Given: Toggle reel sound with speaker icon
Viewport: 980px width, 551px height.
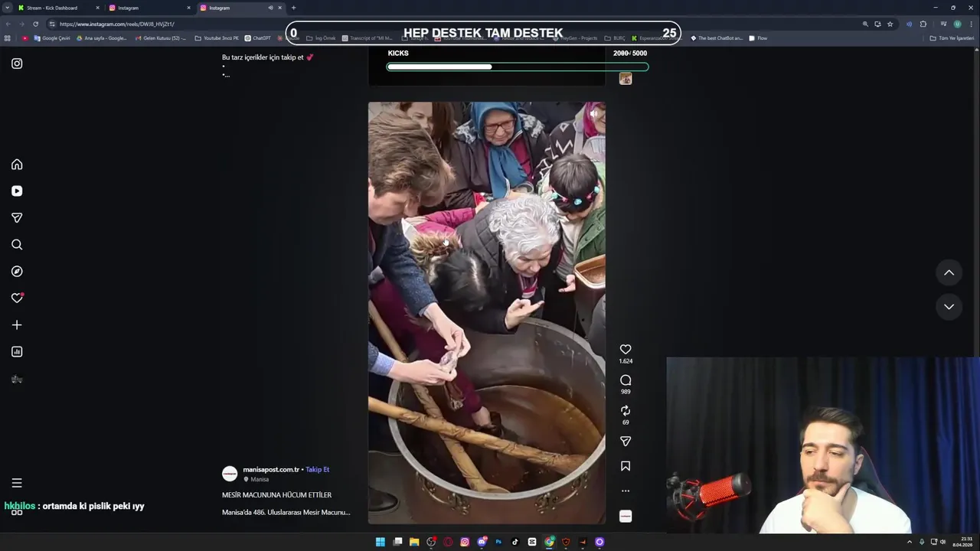Looking at the screenshot, I should (593, 113).
